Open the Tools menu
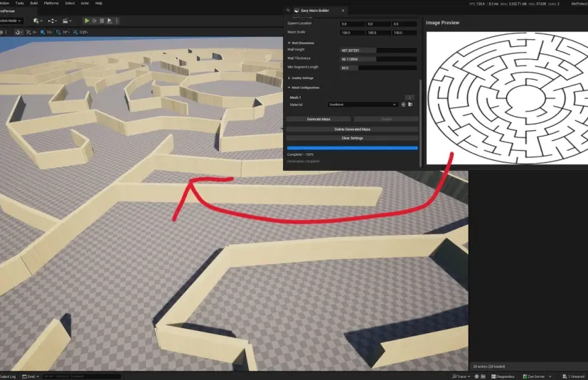The image size is (588, 380). click(19, 3)
